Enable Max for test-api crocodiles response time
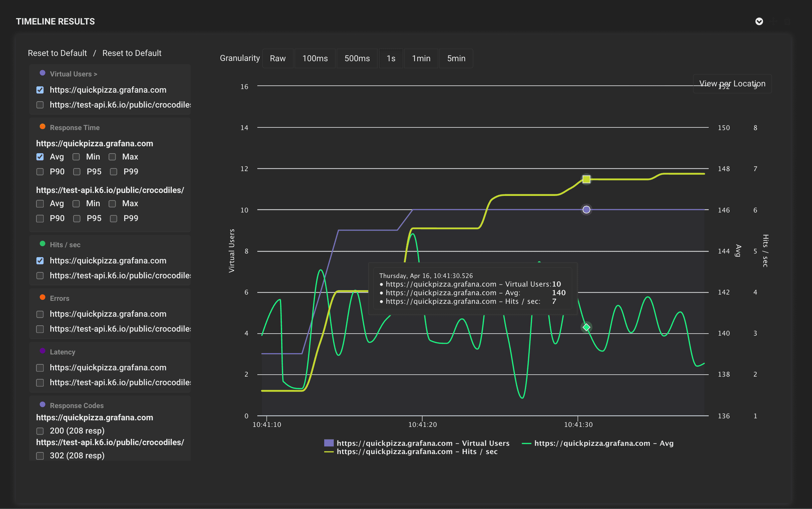 (112, 204)
